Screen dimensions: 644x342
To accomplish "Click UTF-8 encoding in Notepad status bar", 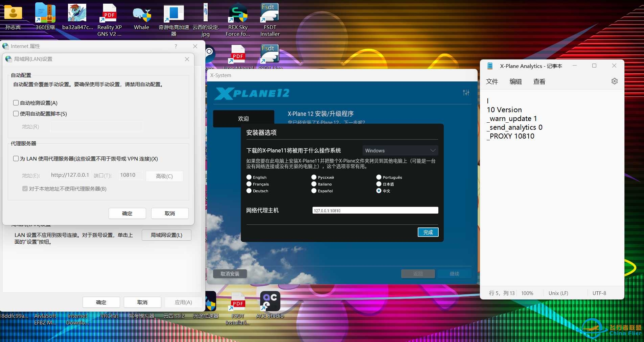I will point(599,293).
